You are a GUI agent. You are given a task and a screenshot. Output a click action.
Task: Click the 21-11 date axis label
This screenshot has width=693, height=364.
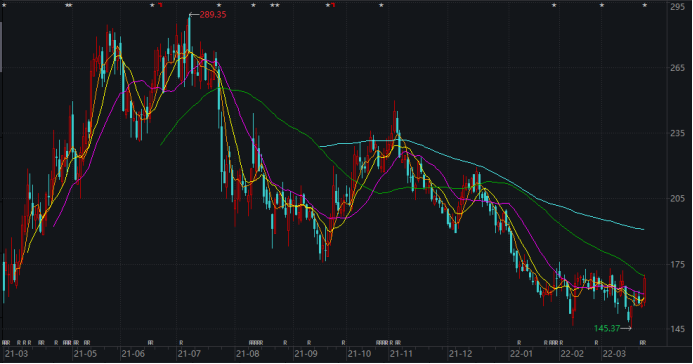coord(401,354)
